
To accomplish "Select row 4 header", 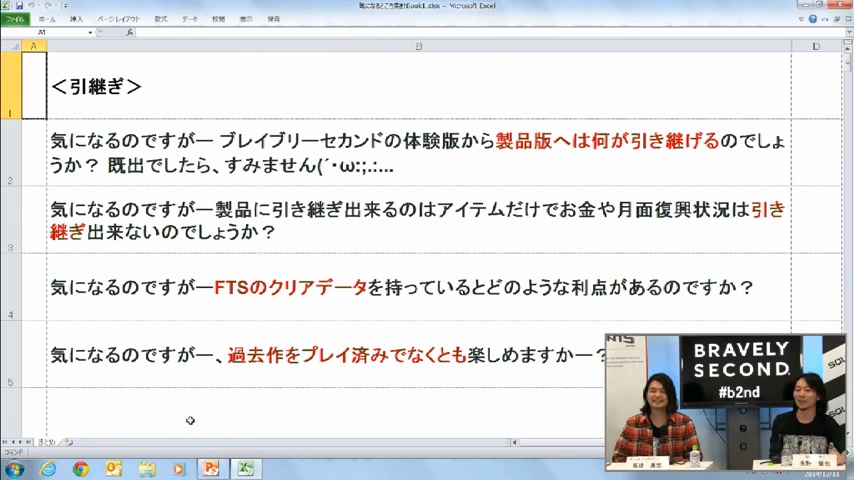I will point(11,287).
